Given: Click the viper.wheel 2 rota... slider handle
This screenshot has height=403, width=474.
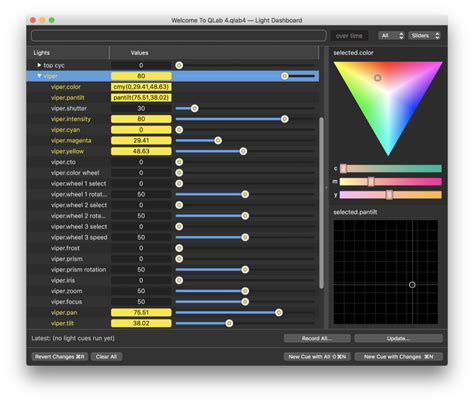Looking at the screenshot, I should (x=245, y=216).
